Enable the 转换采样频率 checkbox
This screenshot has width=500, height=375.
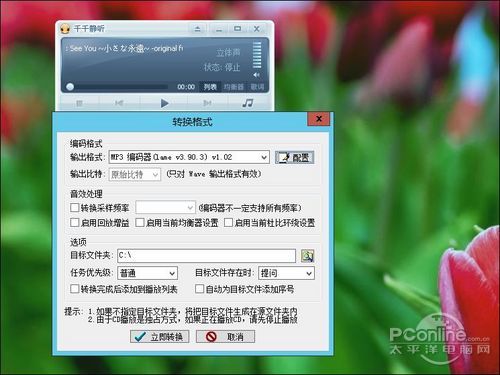(75, 208)
